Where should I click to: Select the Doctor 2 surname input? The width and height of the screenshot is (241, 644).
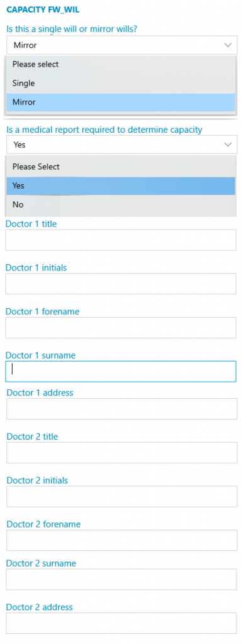(121, 579)
